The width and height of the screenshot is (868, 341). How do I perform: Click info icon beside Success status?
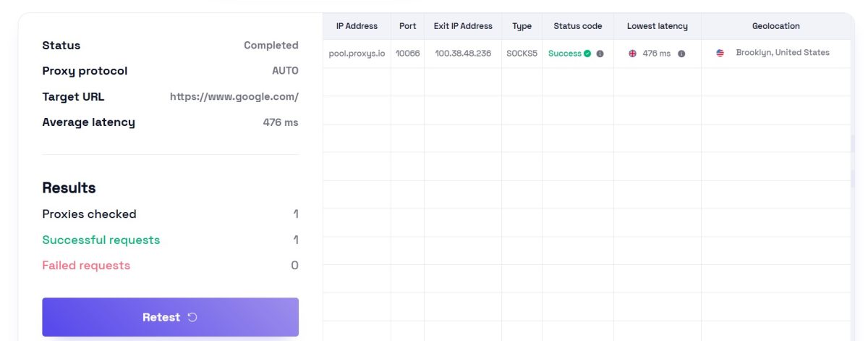(x=600, y=54)
